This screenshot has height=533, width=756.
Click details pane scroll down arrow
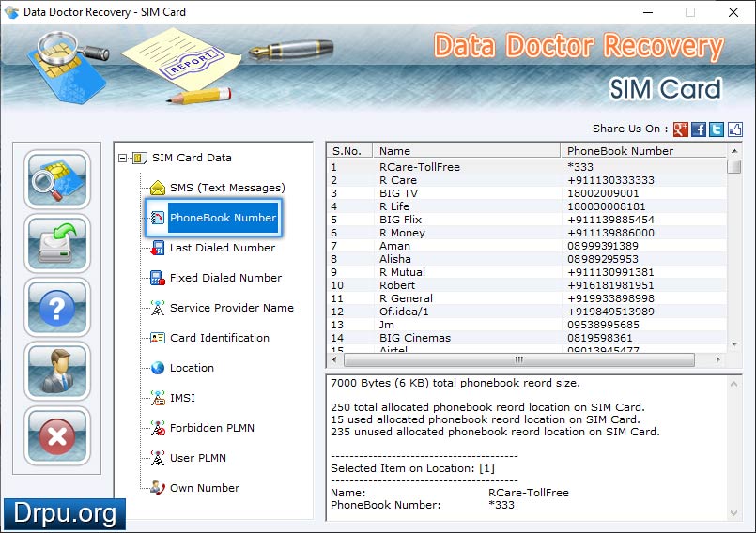[x=733, y=512]
